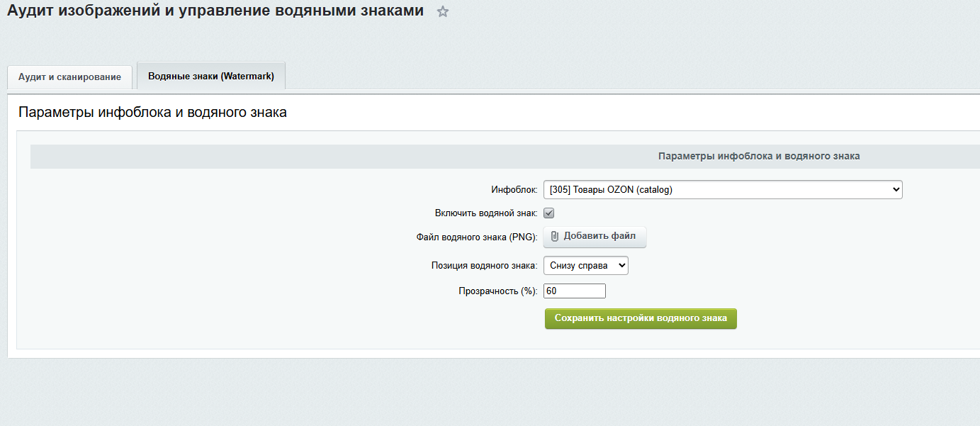Image resolution: width=980 pixels, height=426 pixels.
Task: Open the Водяные знаки (Watermark) tab
Action: coord(211,76)
